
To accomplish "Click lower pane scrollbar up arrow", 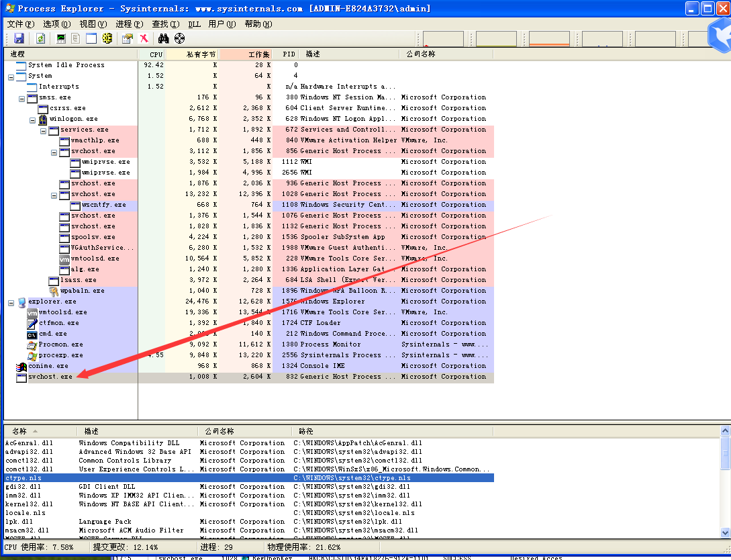I will 725,431.
